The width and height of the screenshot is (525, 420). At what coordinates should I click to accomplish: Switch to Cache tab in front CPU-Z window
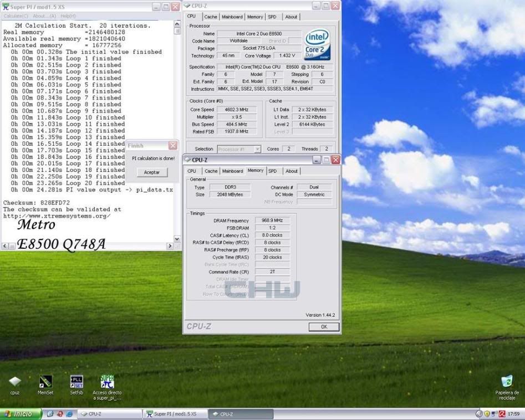(211, 171)
